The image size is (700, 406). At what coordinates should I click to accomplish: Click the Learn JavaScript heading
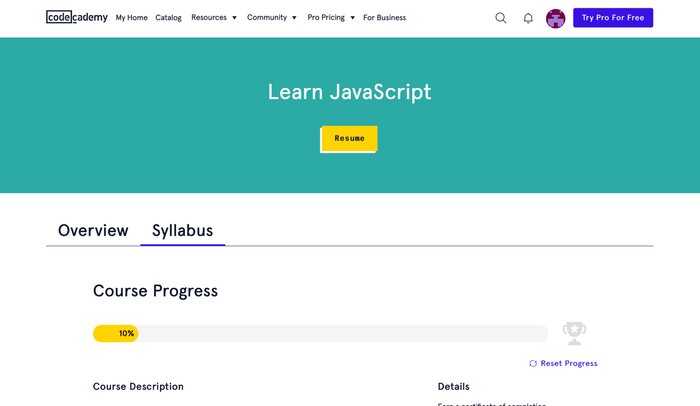pos(349,92)
